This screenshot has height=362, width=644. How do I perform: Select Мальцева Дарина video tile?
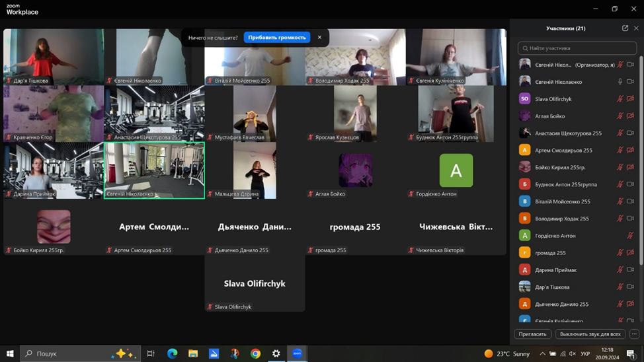point(255,170)
